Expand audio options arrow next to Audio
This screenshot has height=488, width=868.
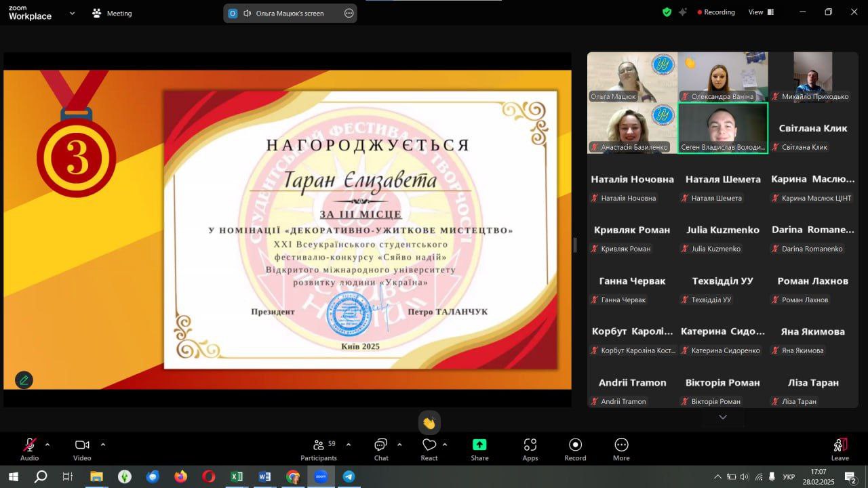[47, 445]
